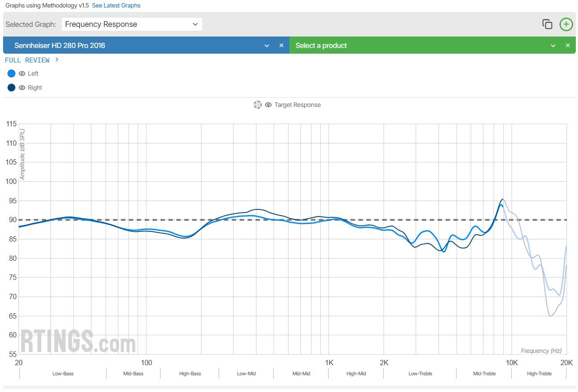Click the Mid-Treble range label

[484, 374]
